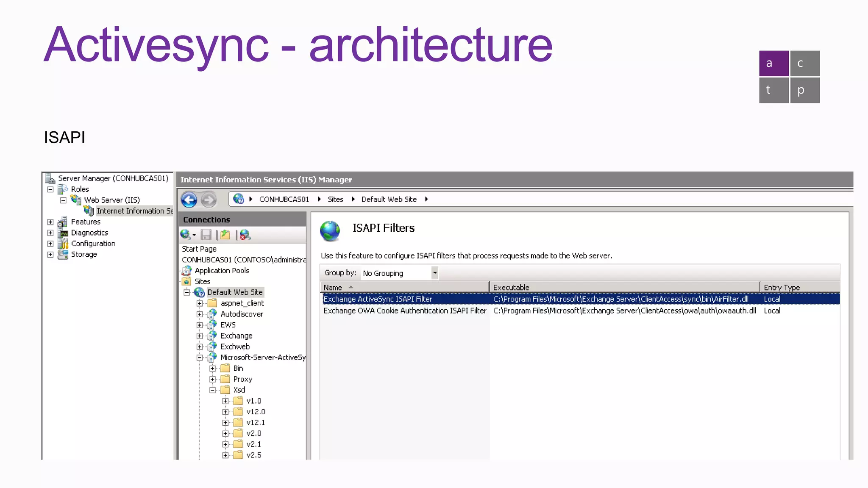This screenshot has height=488, width=868.
Task: Expand the Features node
Action: click(50, 222)
